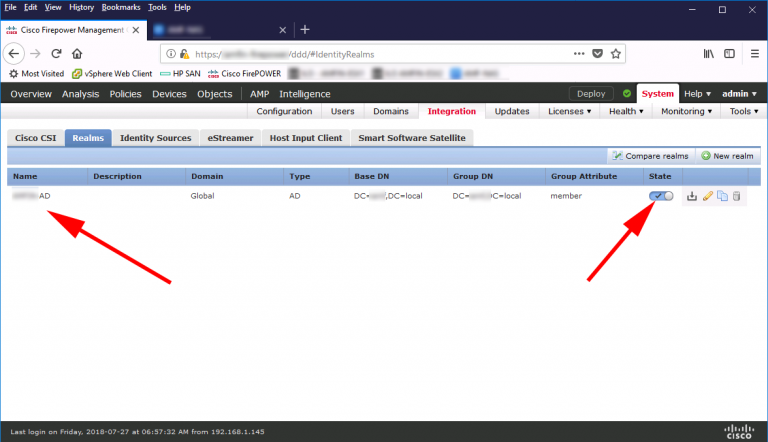Image resolution: width=768 pixels, height=442 pixels.
Task: Create a New realm
Action: coord(727,156)
